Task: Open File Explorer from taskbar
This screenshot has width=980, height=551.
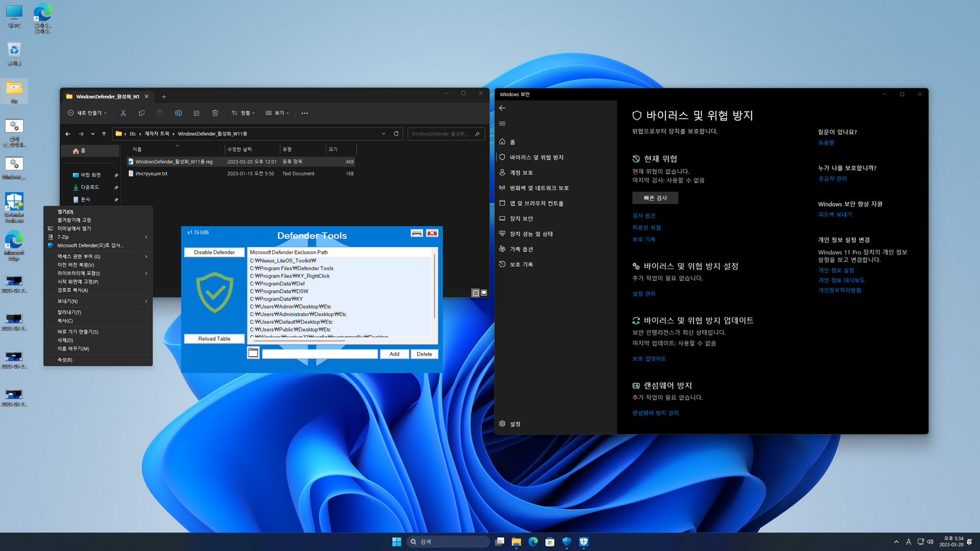Action: (x=517, y=542)
